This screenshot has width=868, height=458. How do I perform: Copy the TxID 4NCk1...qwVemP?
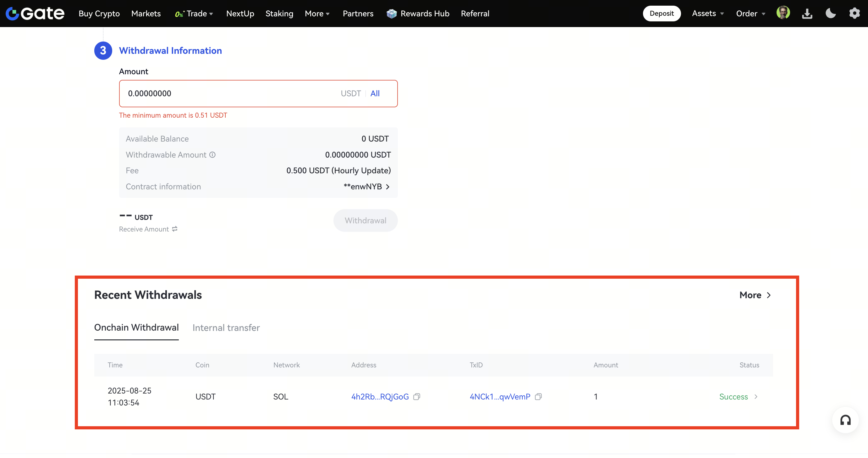538,397
